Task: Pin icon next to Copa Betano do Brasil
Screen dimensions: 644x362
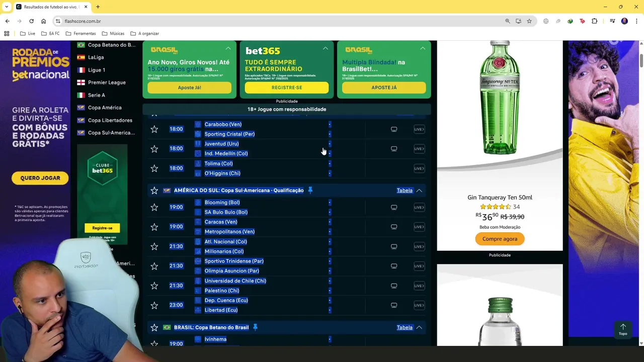Action: pyautogui.click(x=255, y=327)
